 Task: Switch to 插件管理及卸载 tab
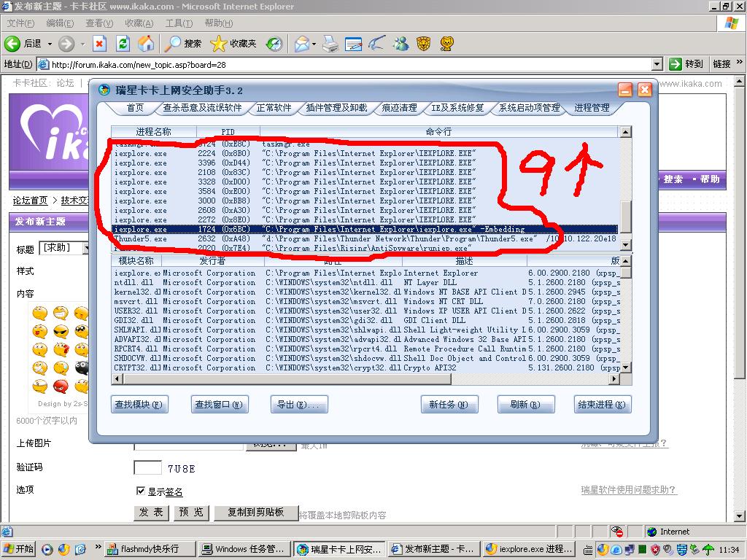(x=336, y=108)
